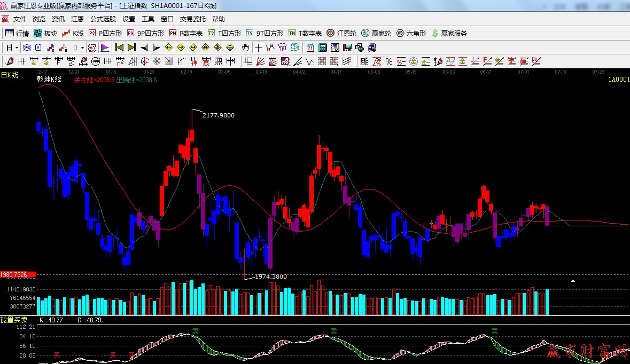Select the hand pan tool
This screenshot has height=364, width=630.
pos(245,48)
